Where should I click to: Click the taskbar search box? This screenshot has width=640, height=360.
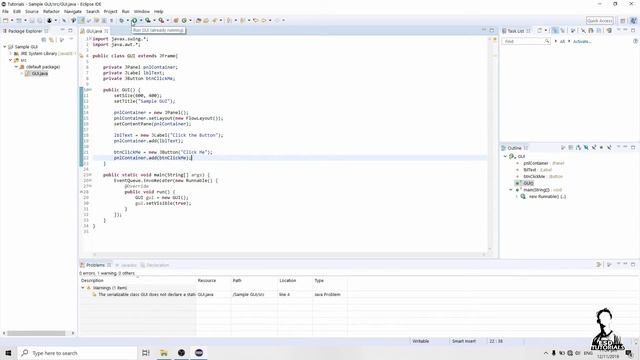point(78,353)
